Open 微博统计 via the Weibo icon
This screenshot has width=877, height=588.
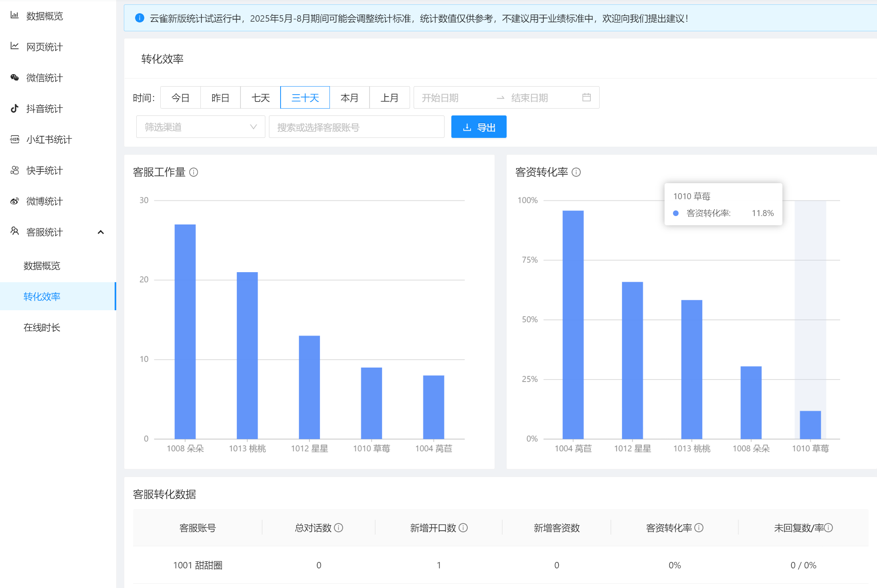point(14,201)
